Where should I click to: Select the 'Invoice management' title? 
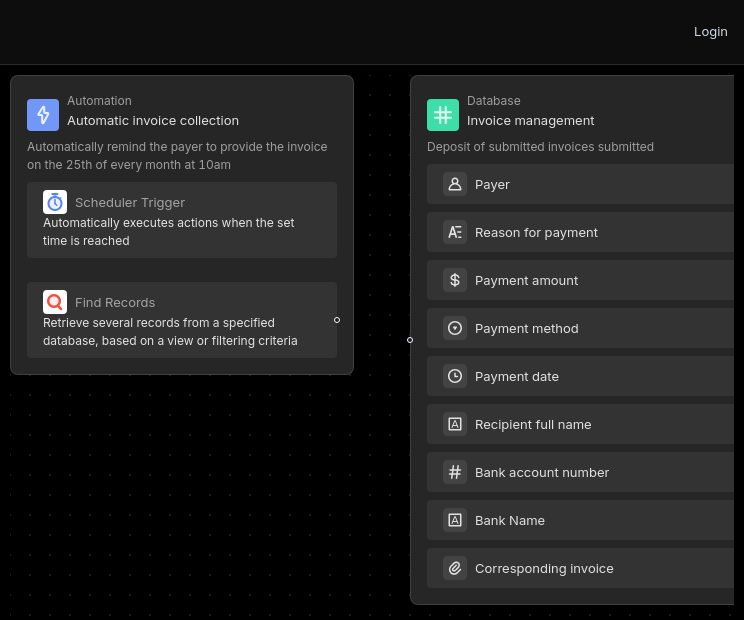point(530,121)
